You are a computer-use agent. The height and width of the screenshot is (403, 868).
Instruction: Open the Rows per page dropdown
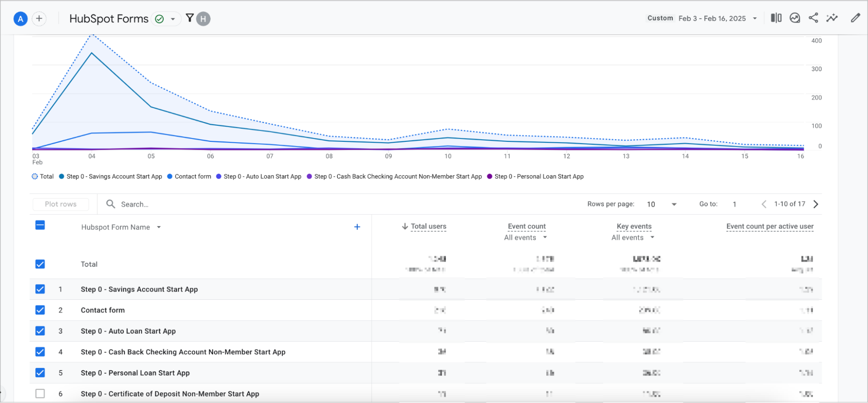click(661, 204)
